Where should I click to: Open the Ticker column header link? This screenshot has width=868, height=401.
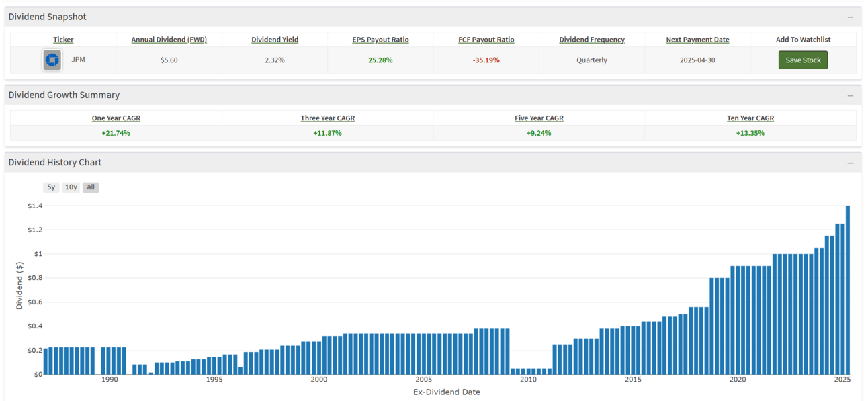coord(63,40)
